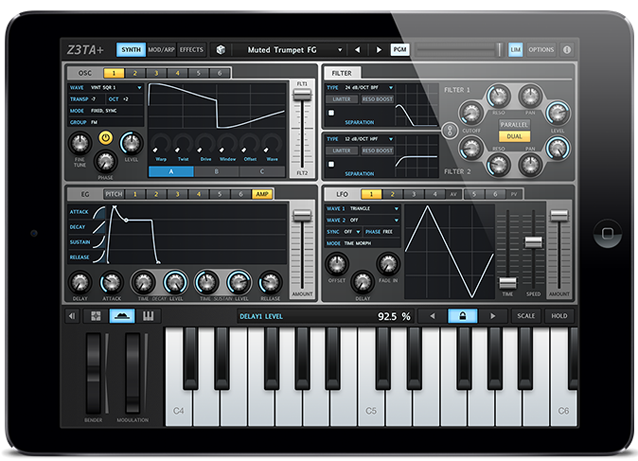Click the OSC Level knob
Image resolution: width=638 pixels, height=461 pixels.
[x=131, y=143]
